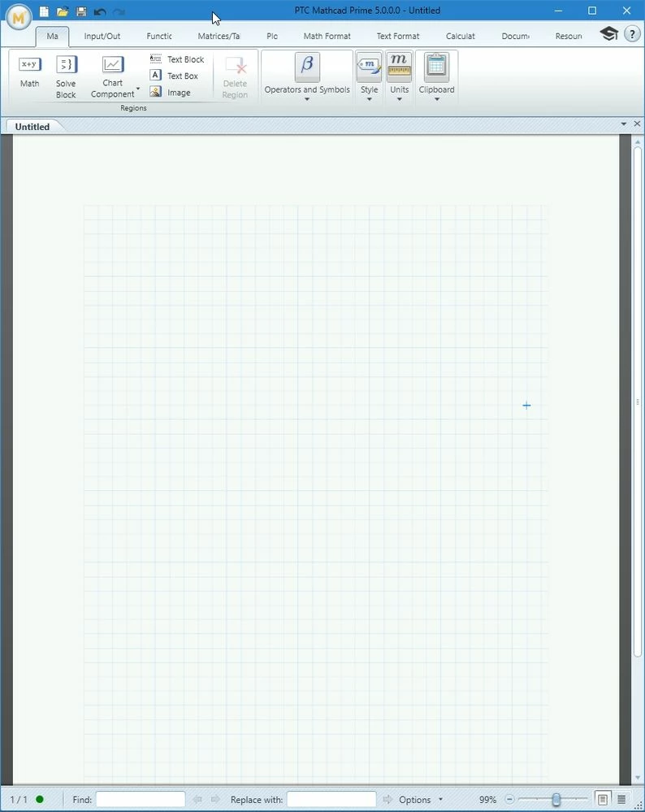Viewport: 645px width, 812px height.
Task: Create a new worksheet from quick access toolbar
Action: 45,11
